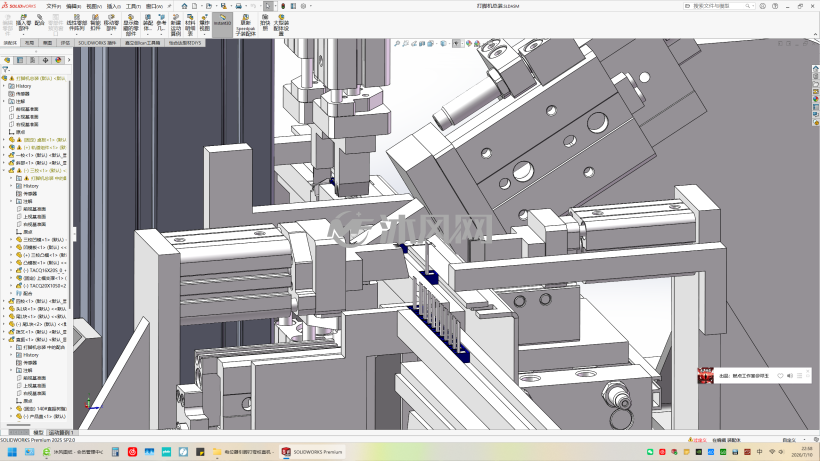Open the 窗口 (Window) menu

[154, 6]
